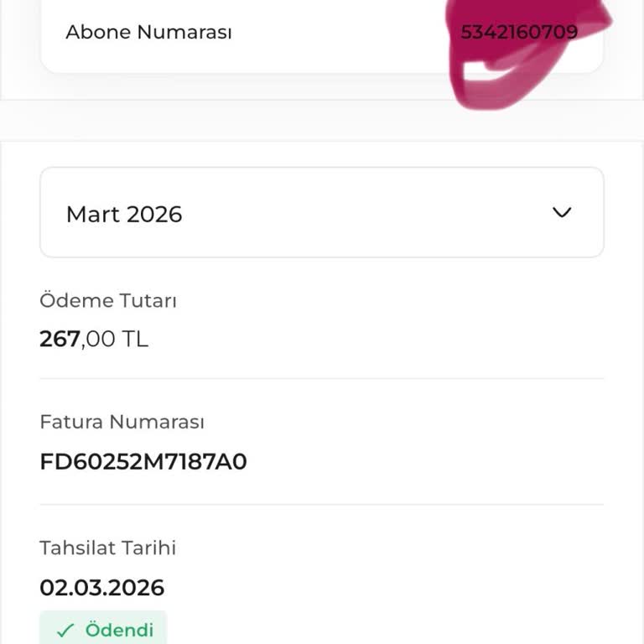Screen dimensions: 644x644
Task: Click the green checkmark icon beside Ödendi
Action: tap(65, 630)
